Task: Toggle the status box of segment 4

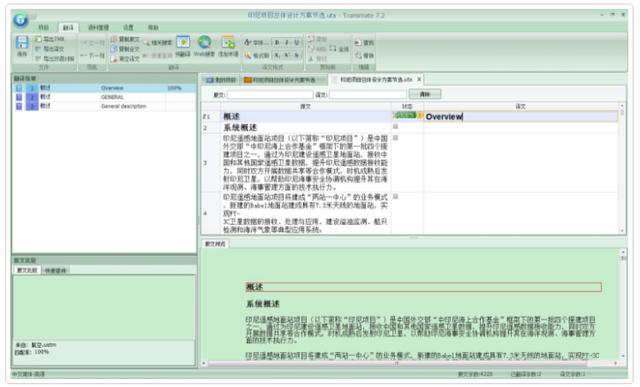Action: tap(395, 197)
